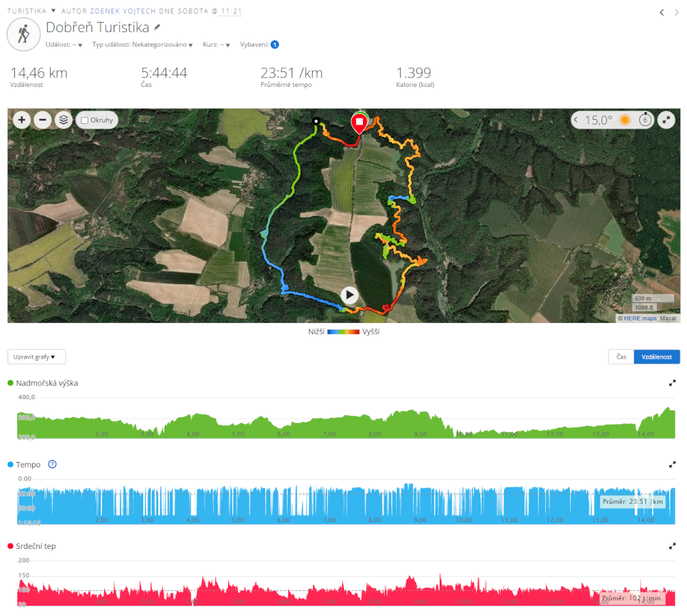The width and height of the screenshot is (687, 616).
Task: Expand the Srdeční tep chart
Action: coord(672,546)
